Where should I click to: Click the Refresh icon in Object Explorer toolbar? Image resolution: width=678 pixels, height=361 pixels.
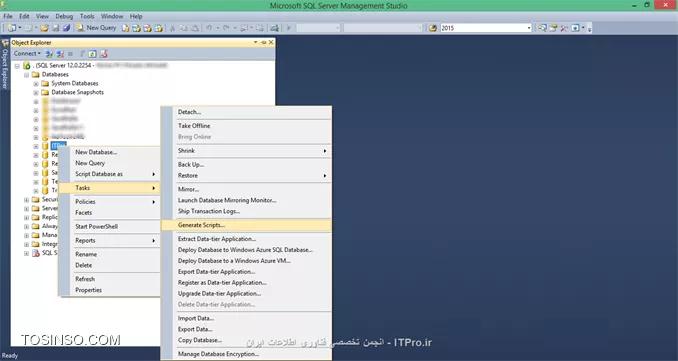[93, 54]
